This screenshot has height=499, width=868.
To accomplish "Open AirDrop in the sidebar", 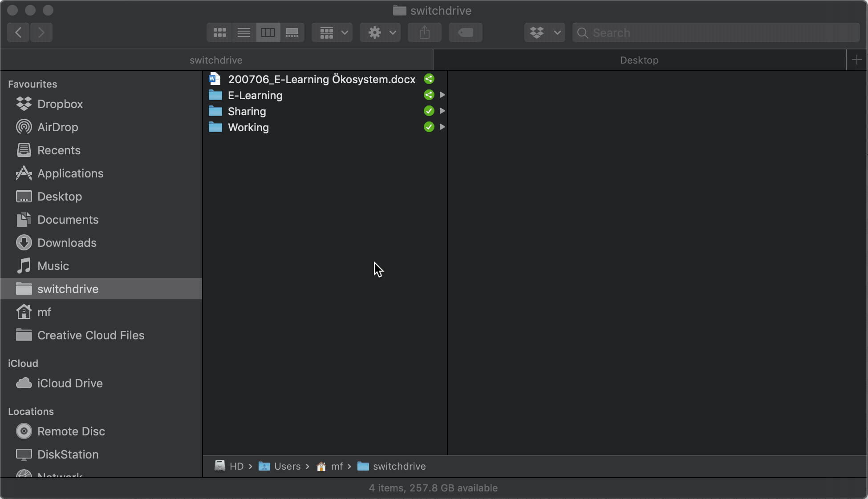I will pyautogui.click(x=57, y=127).
